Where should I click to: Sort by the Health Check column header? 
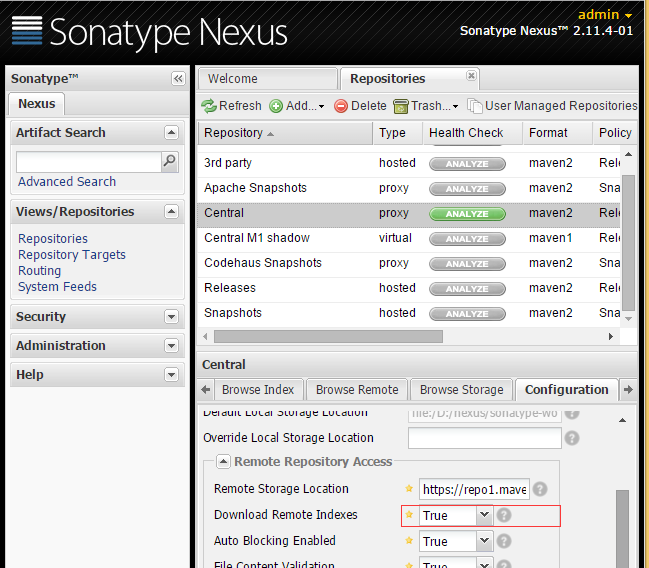coord(473,133)
